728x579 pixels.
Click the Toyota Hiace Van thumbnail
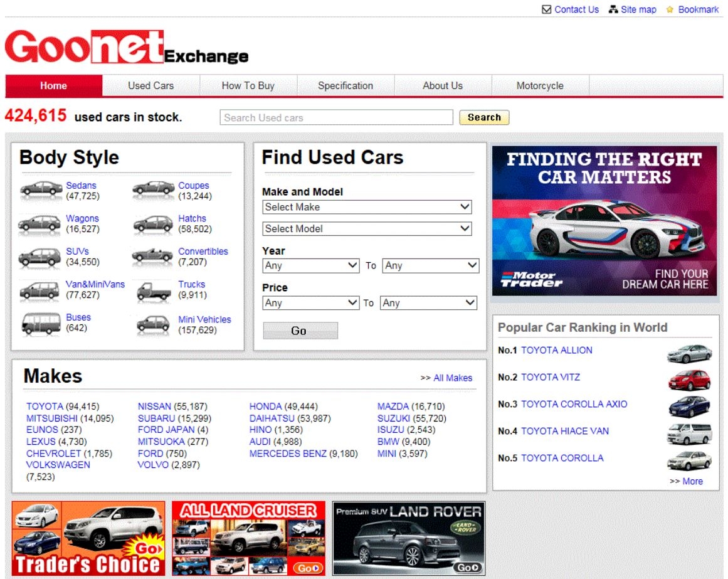(x=690, y=433)
